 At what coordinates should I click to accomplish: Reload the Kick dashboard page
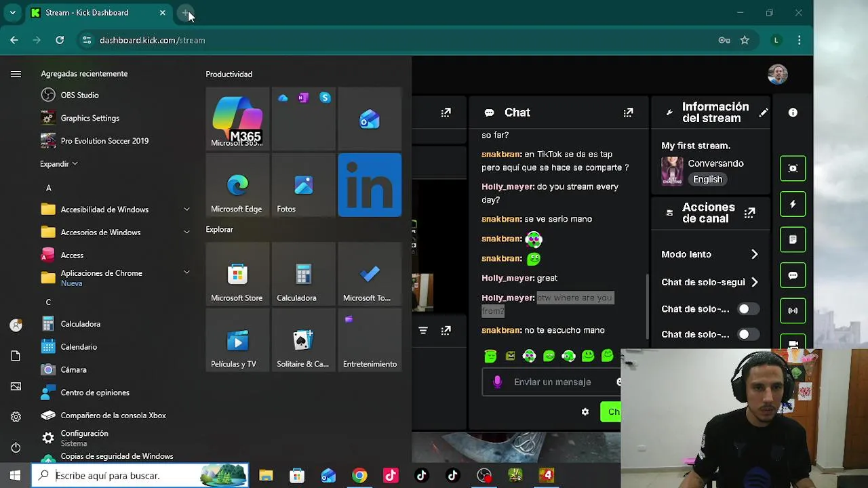pos(60,40)
